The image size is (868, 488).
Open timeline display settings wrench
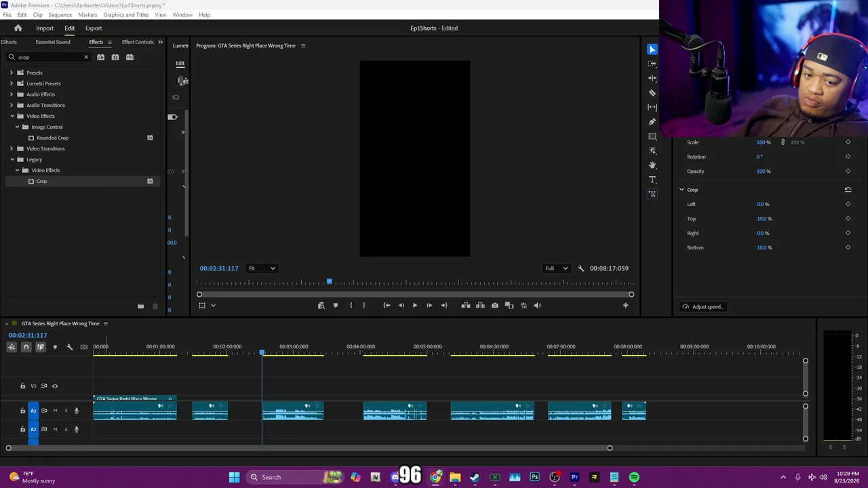(x=69, y=347)
